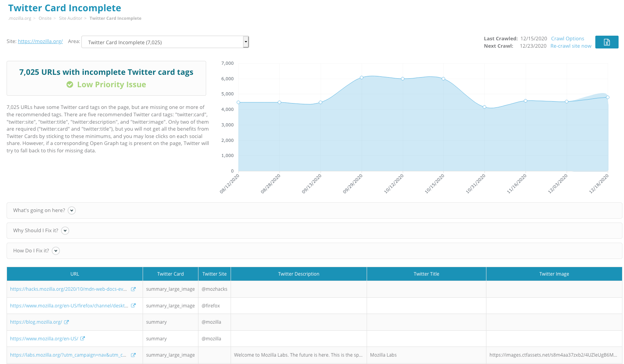Open the firefox/channel/desktop URL's external link icon
This screenshot has height=364, width=624.
tap(133, 305)
